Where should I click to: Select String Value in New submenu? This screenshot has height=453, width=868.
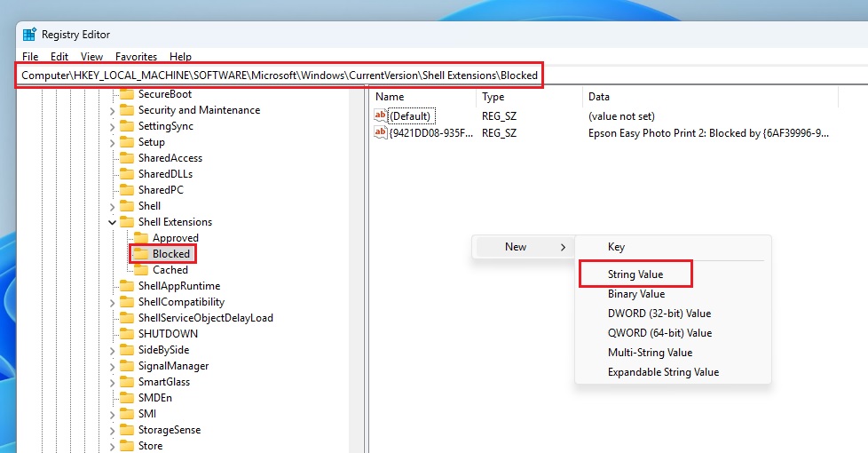(635, 274)
